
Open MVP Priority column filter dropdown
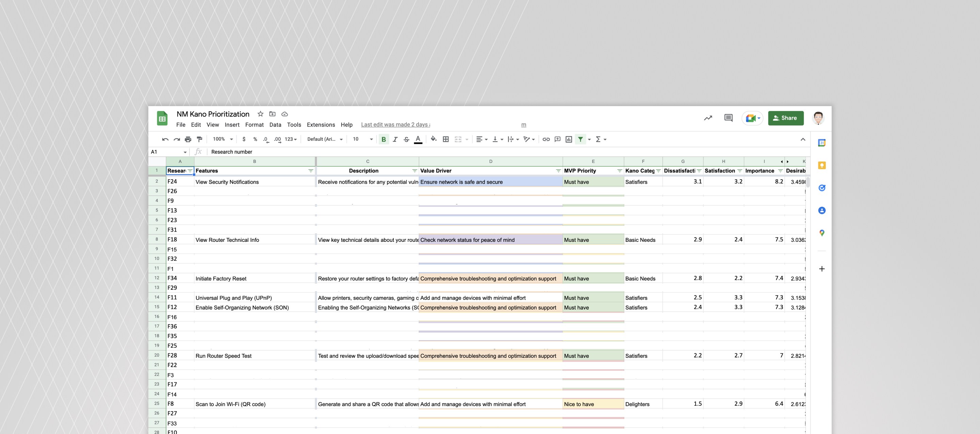pyautogui.click(x=619, y=171)
